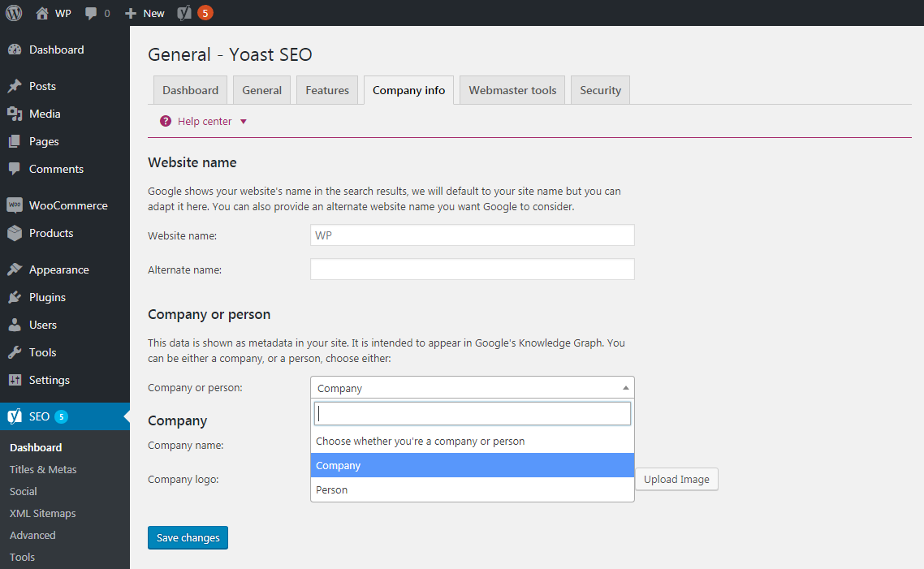Click the Tools wrench icon
The width and height of the screenshot is (924, 569).
pyautogui.click(x=15, y=352)
